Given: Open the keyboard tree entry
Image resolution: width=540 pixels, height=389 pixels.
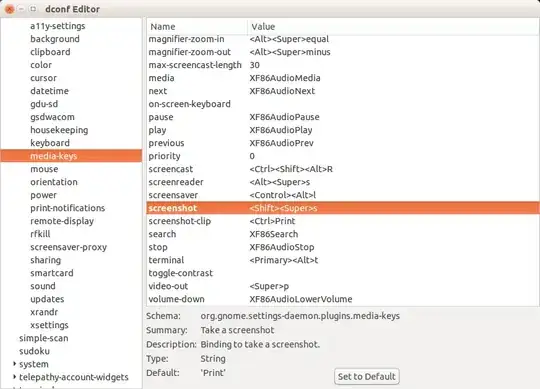Looking at the screenshot, I should (50, 143).
